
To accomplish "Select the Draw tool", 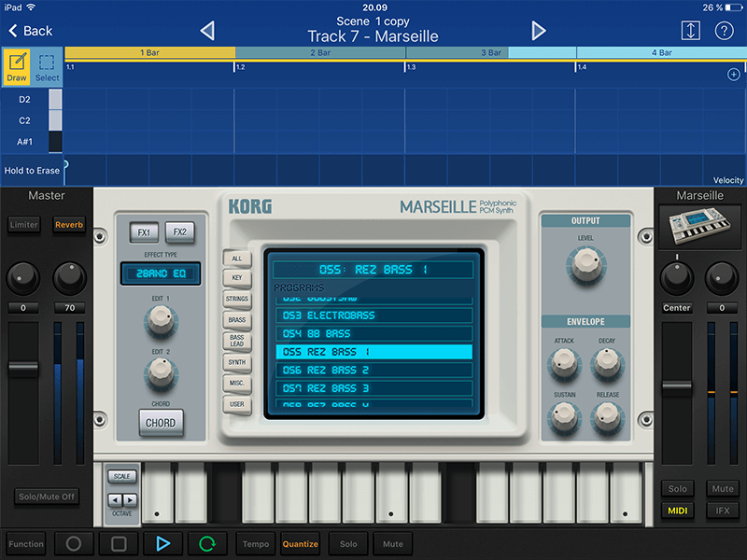I will click(x=17, y=66).
